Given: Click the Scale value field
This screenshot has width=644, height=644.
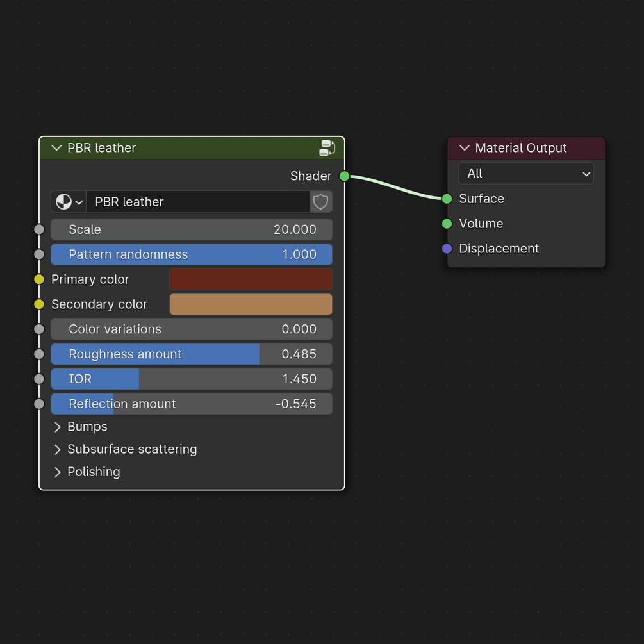Looking at the screenshot, I should tap(192, 229).
